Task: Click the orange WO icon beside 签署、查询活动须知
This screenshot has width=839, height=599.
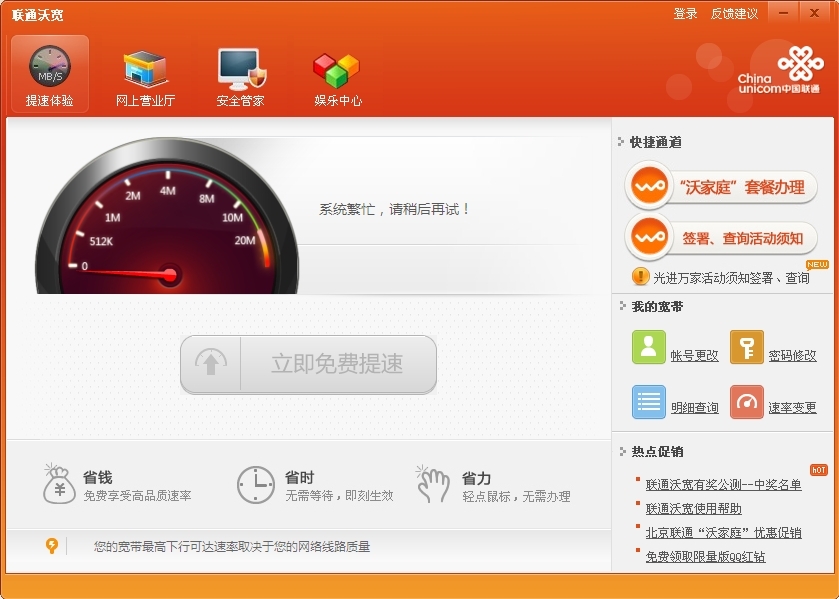Action: 649,237
